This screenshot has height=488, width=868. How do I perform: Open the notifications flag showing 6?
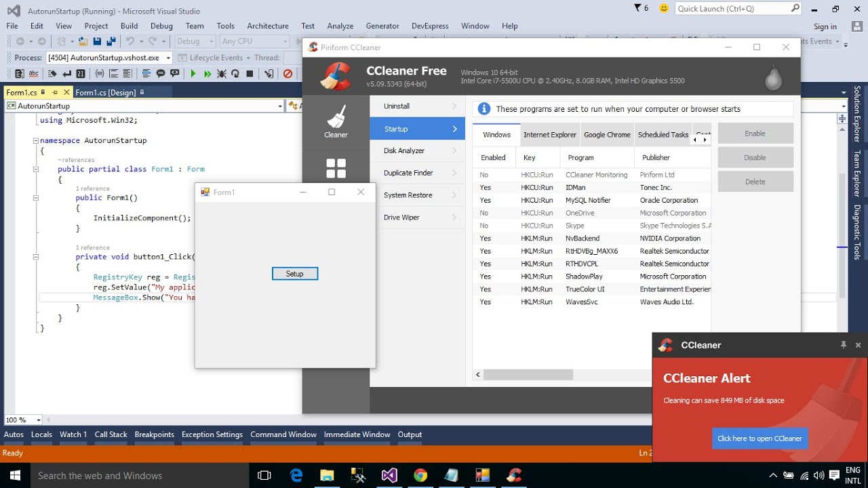[x=641, y=8]
